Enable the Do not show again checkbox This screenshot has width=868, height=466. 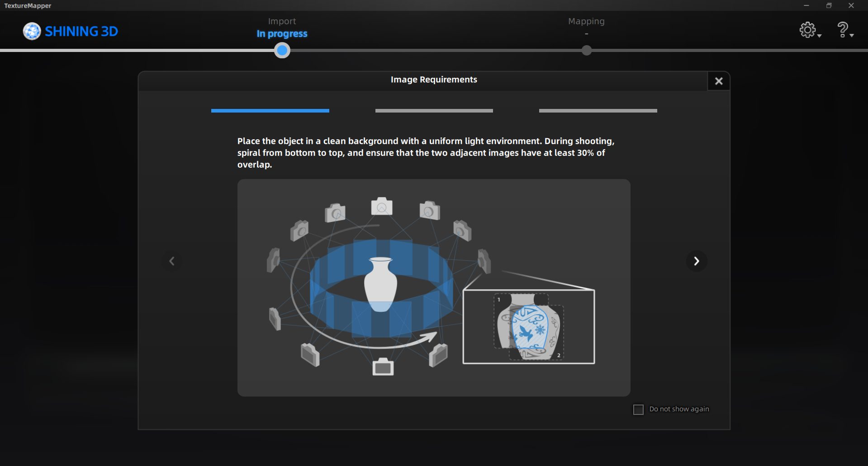tap(638, 410)
